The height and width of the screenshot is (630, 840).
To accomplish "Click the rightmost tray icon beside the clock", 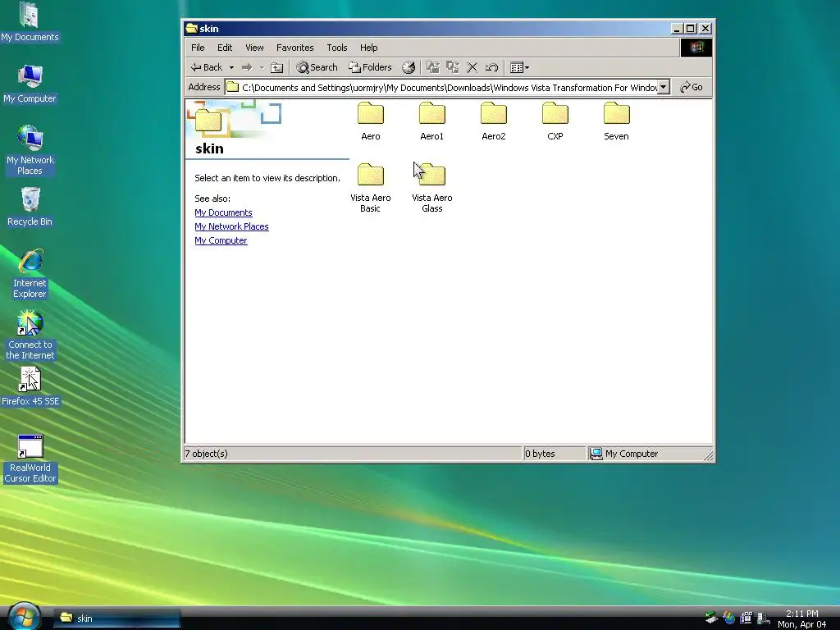I will tap(764, 618).
